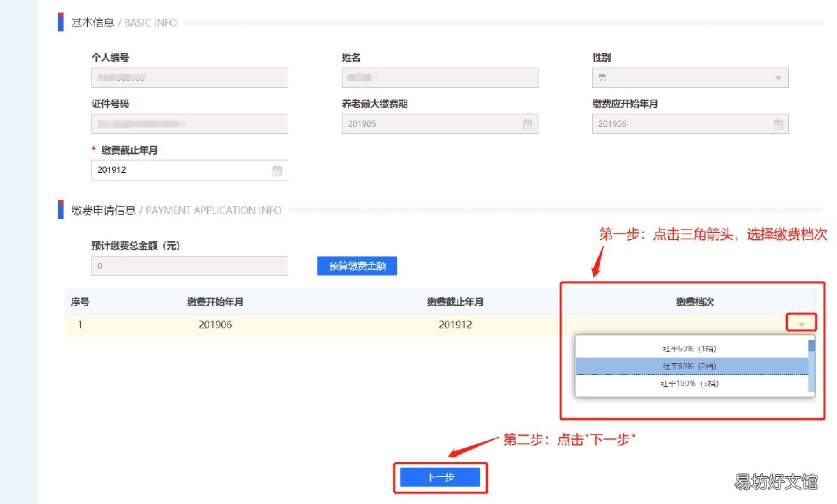Click row number 1 in 序号 column

point(80,325)
